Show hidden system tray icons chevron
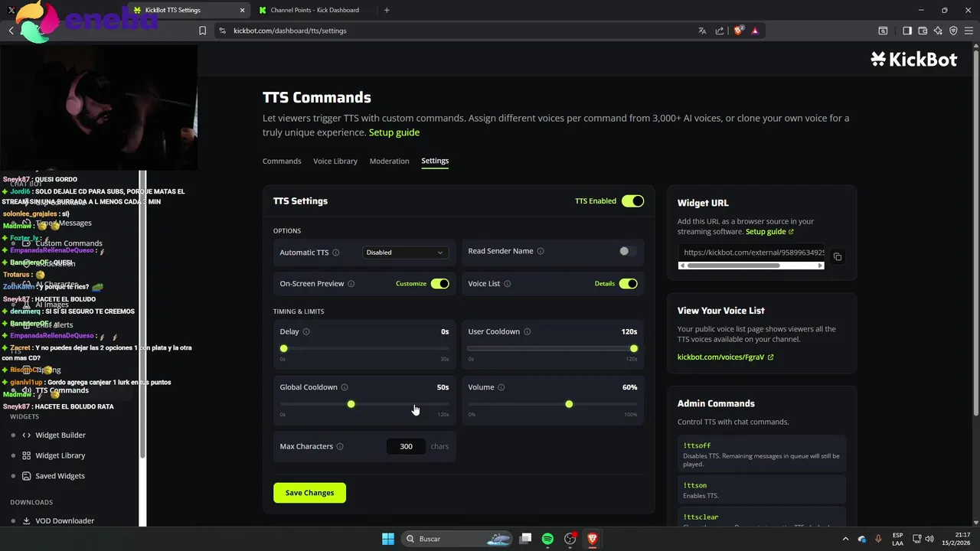This screenshot has width=980, height=551. (845, 539)
